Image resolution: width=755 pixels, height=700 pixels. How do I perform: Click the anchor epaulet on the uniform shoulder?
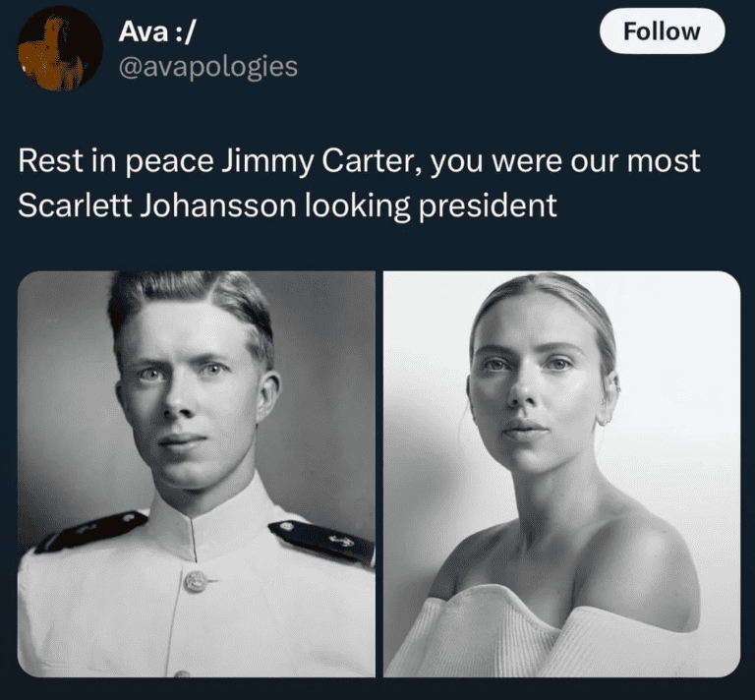pos(322,542)
